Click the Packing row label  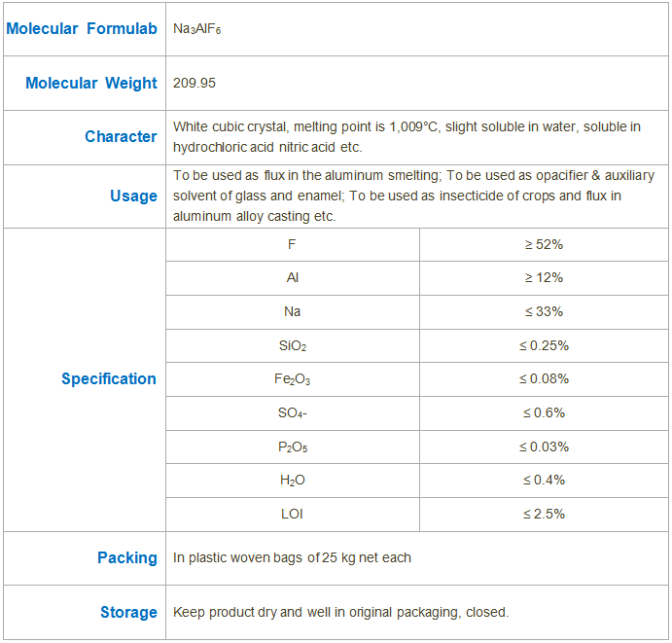127,557
